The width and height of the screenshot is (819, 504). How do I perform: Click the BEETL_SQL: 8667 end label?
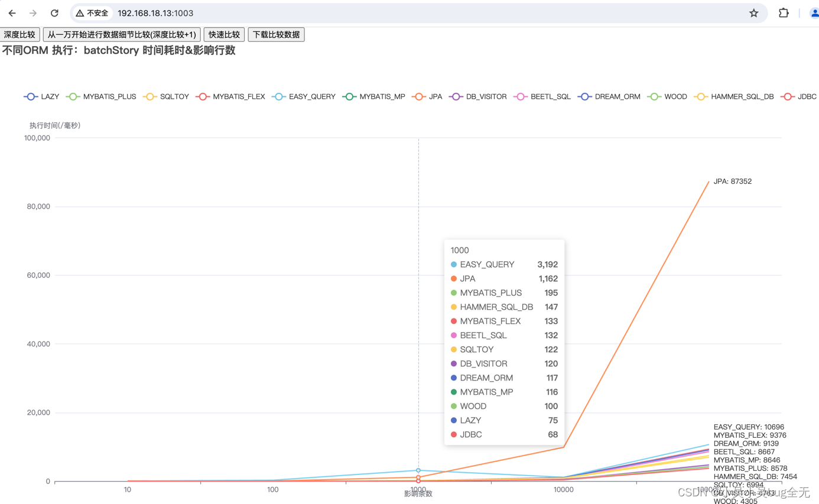744,451
